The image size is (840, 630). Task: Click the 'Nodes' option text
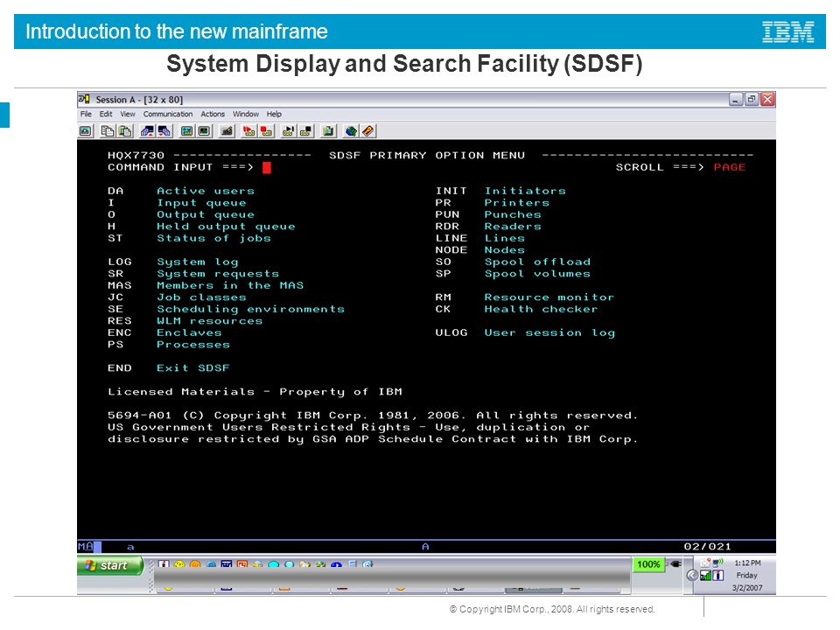pos(505,250)
